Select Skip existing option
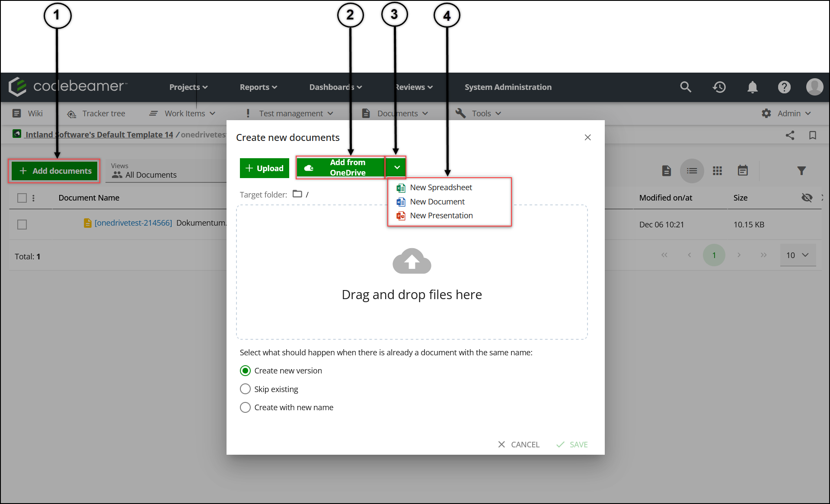This screenshot has width=830, height=504. [x=245, y=389]
